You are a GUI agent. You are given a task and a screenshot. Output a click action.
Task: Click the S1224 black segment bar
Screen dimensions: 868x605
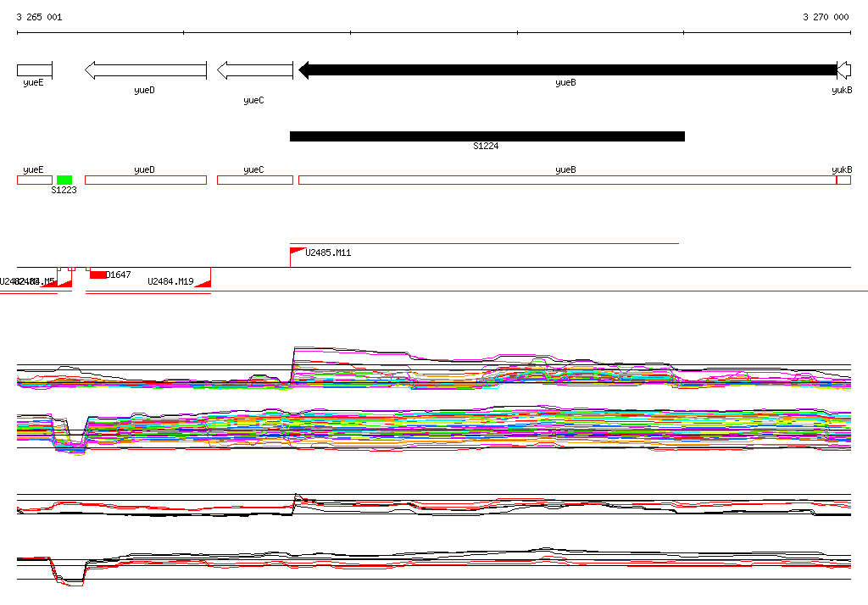pos(487,136)
